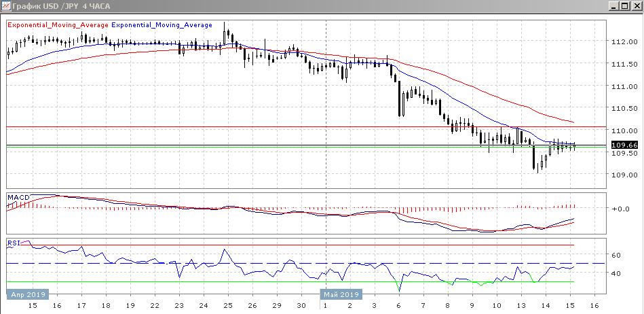
Task: Close the USD/JPY chart window
Action: (636, 6)
